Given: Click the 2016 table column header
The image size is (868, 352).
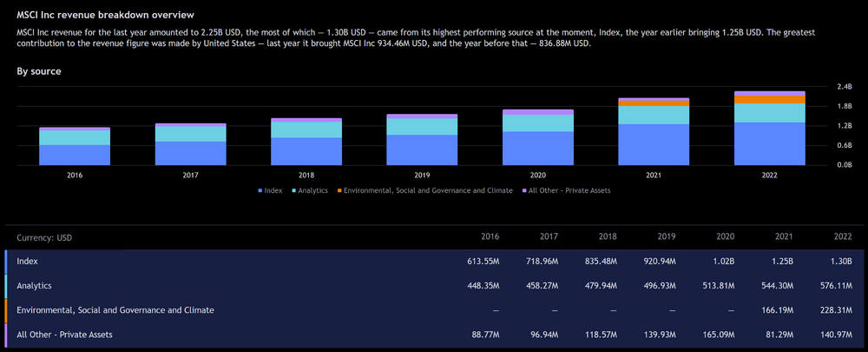Looking at the screenshot, I should 490,236.
